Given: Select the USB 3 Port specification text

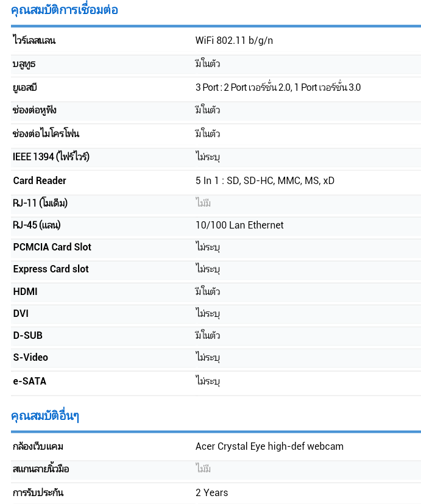Looking at the screenshot, I should [x=278, y=87].
